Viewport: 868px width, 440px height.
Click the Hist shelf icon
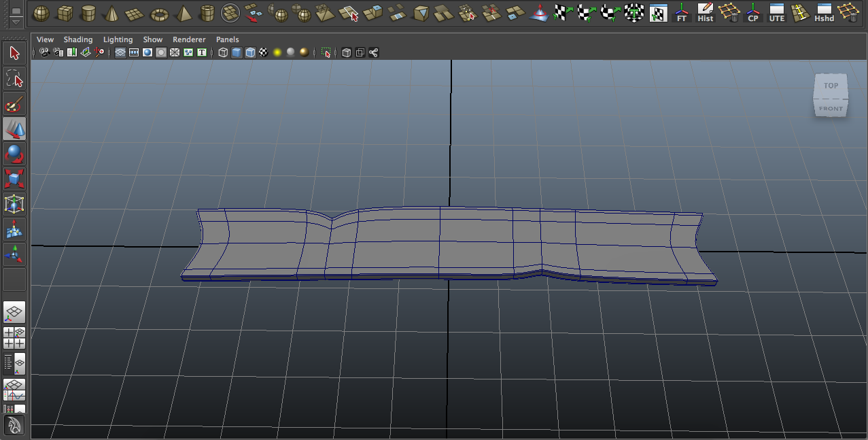(706, 11)
